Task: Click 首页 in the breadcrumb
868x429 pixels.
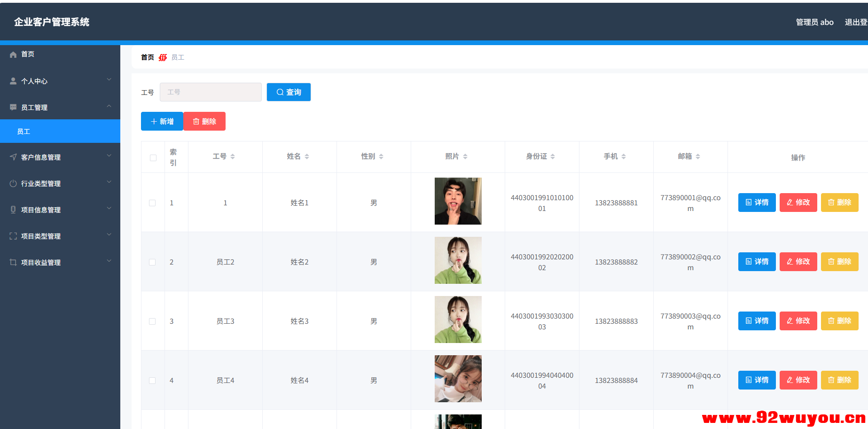Action: 147,57
